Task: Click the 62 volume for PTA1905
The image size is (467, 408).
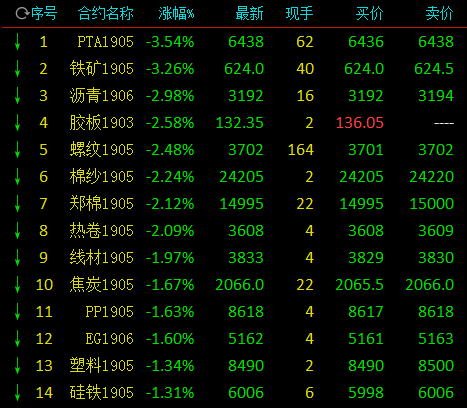Action: tap(305, 42)
